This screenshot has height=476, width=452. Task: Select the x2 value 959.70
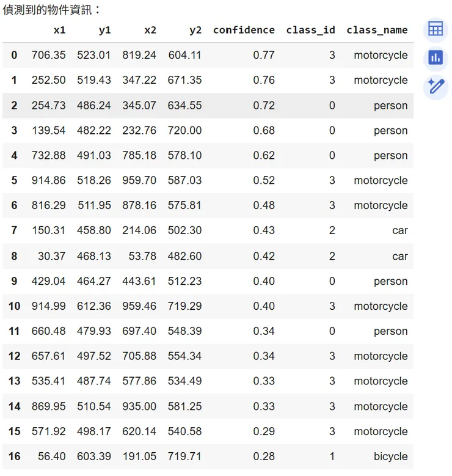(139, 180)
